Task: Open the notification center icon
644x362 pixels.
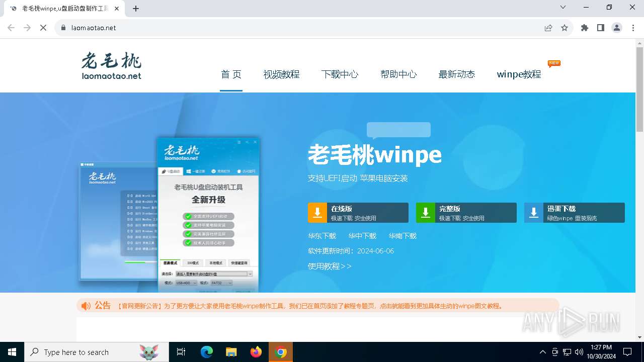Action: click(x=627, y=352)
